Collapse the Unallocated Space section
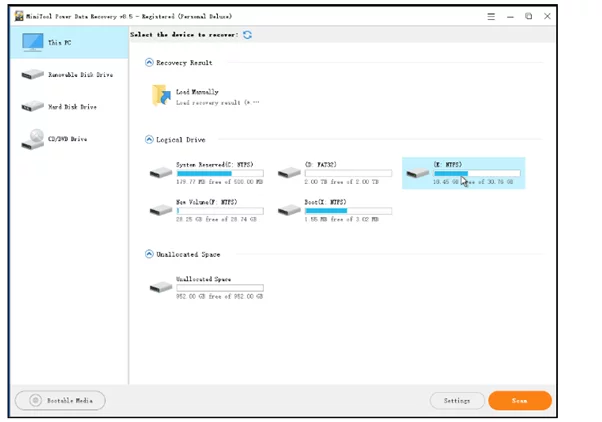Viewport: 602px width, 422px height. coord(150,255)
